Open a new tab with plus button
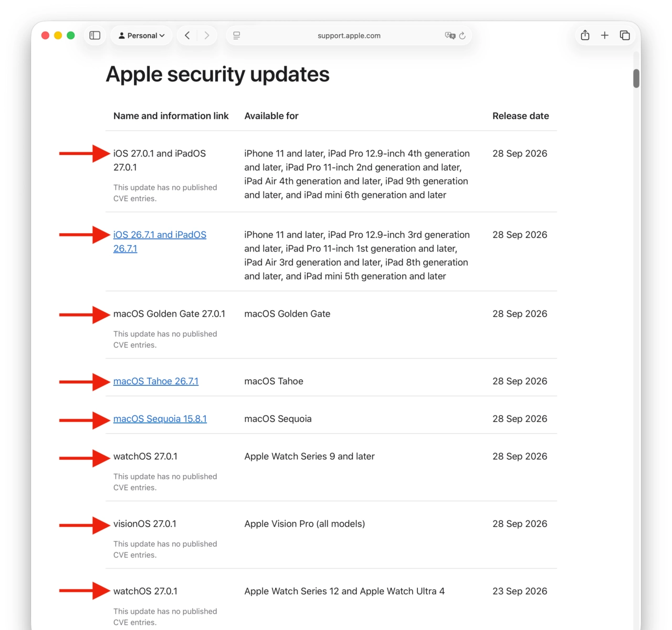 [x=605, y=35]
